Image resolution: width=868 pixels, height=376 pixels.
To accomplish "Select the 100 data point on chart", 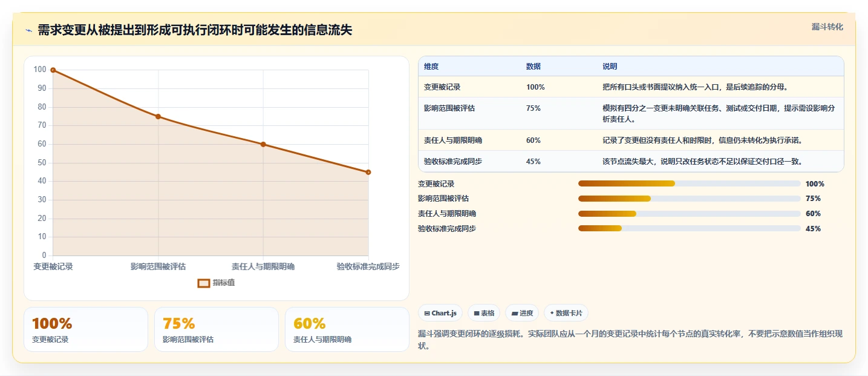I will (x=53, y=70).
